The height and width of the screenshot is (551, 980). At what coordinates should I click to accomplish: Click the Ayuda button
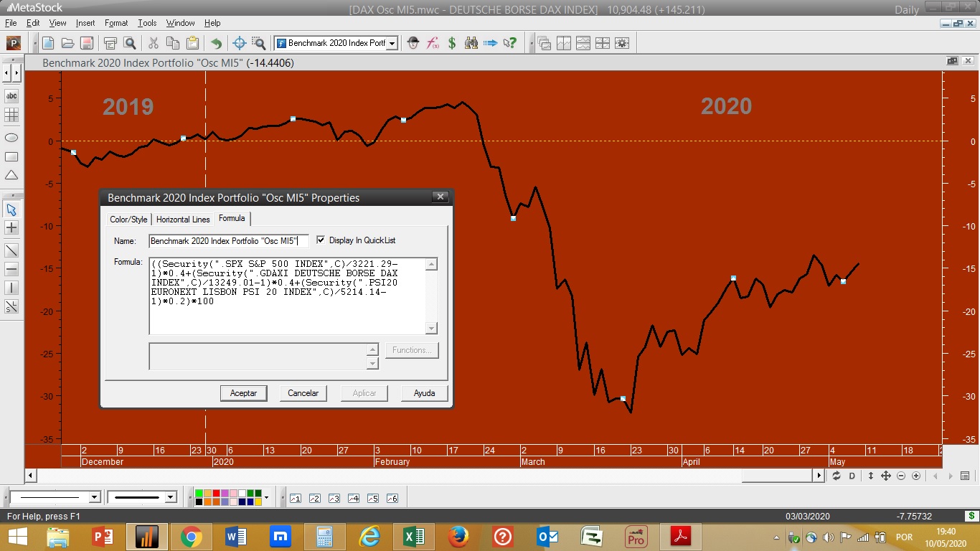click(x=424, y=393)
